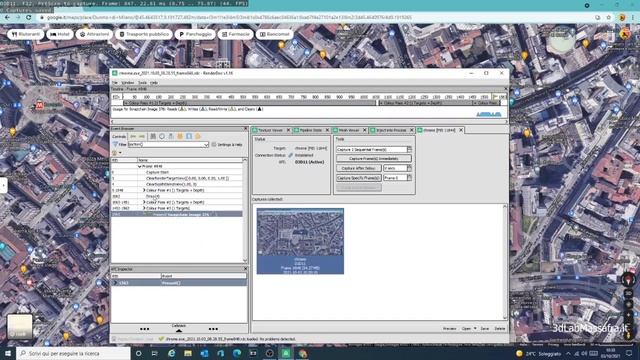Expand Colour Pass #3 in event tree
The width and height of the screenshot is (640, 360).
(144, 208)
